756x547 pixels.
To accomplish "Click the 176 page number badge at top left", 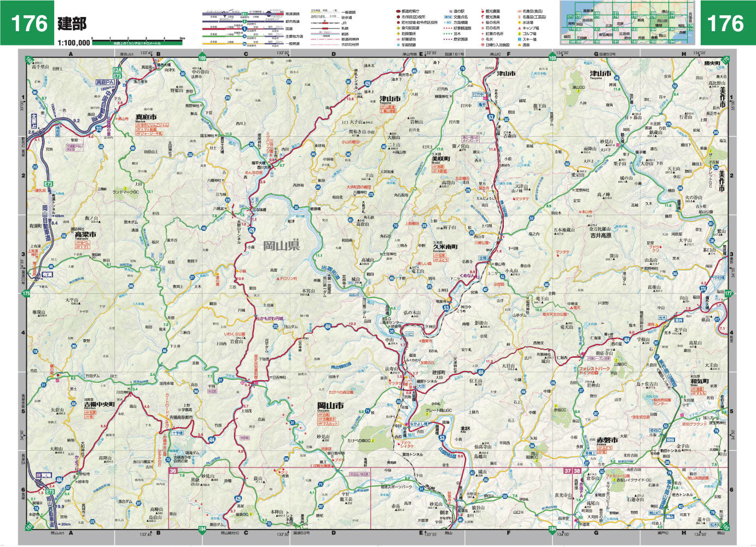I will pos(27,23).
